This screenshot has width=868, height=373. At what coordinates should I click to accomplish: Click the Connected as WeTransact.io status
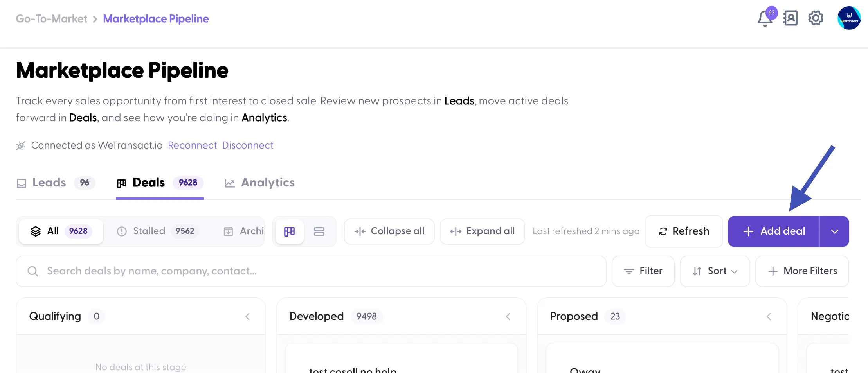89,145
